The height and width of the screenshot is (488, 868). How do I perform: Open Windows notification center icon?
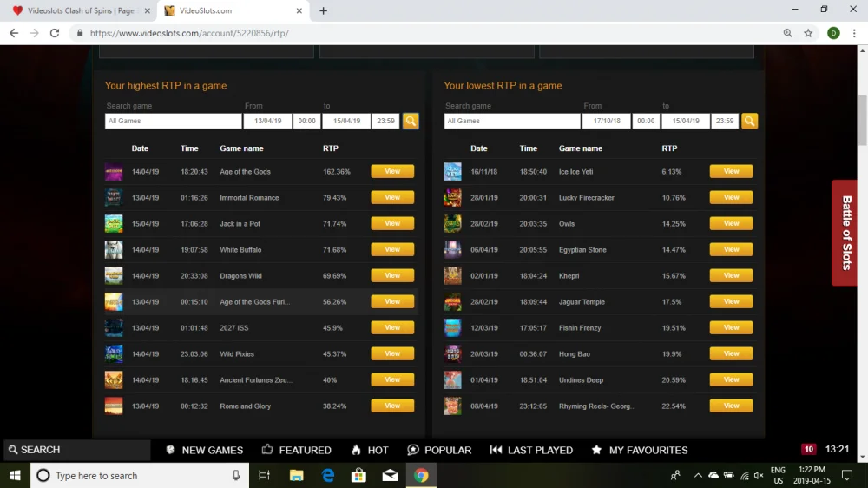(x=846, y=475)
